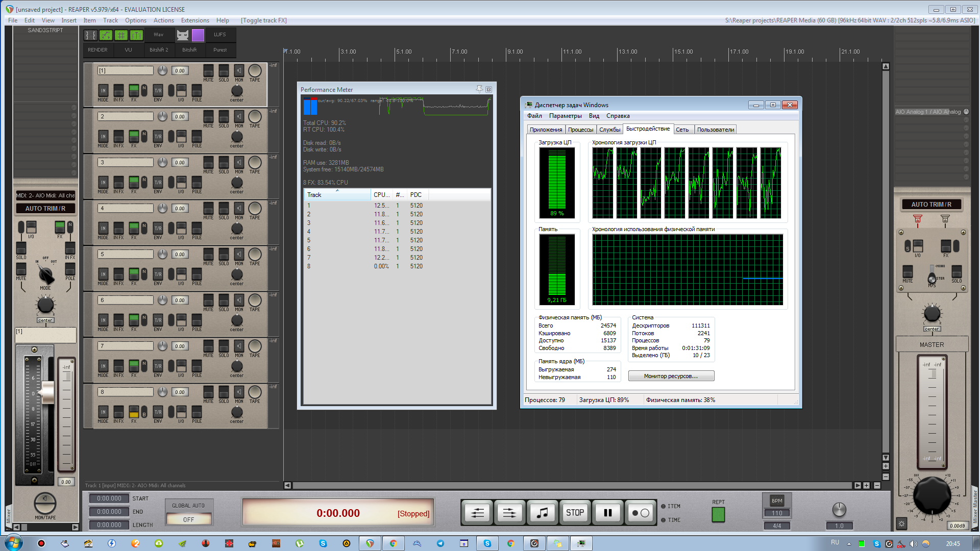Click IN MODE button on track 3

[103, 182]
